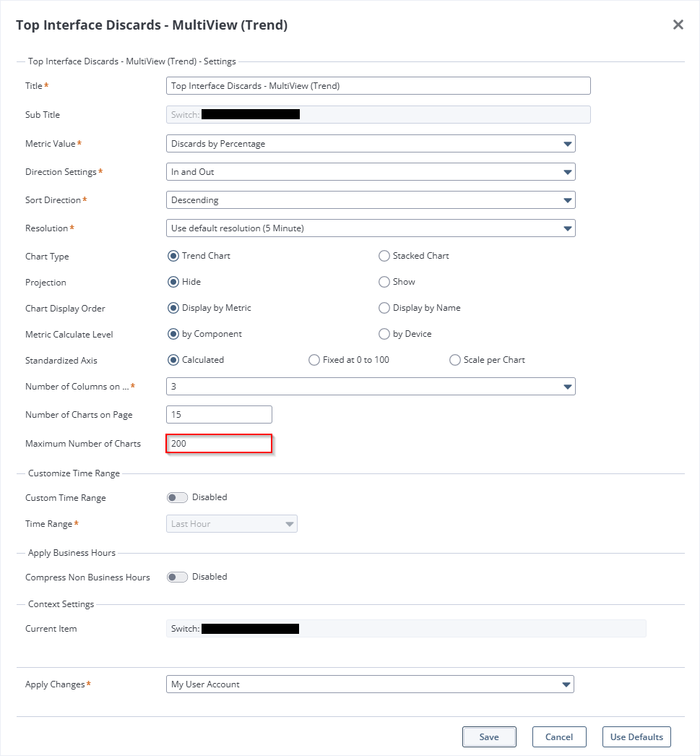Screen dimensions: 700x756
Task: Expand the Resolution dropdown
Action: [371, 228]
